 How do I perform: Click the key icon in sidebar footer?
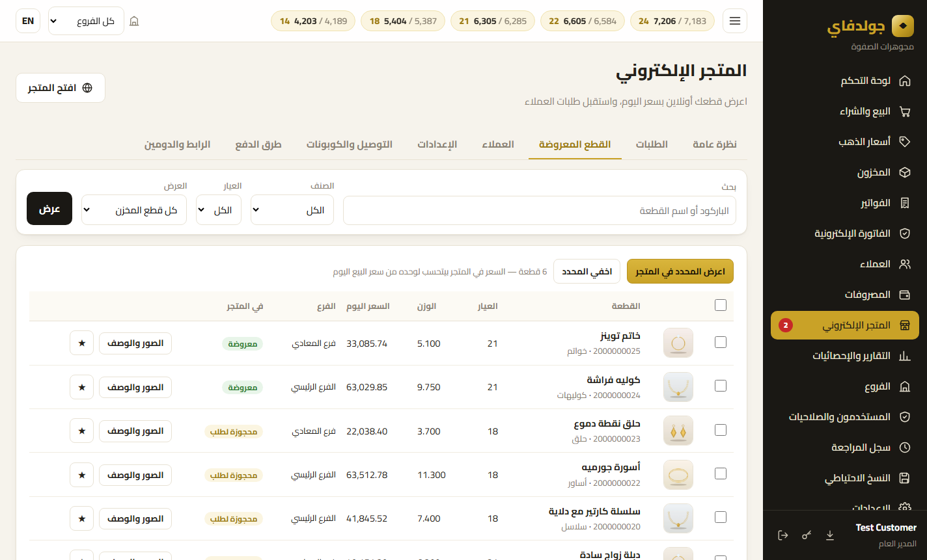[807, 535]
